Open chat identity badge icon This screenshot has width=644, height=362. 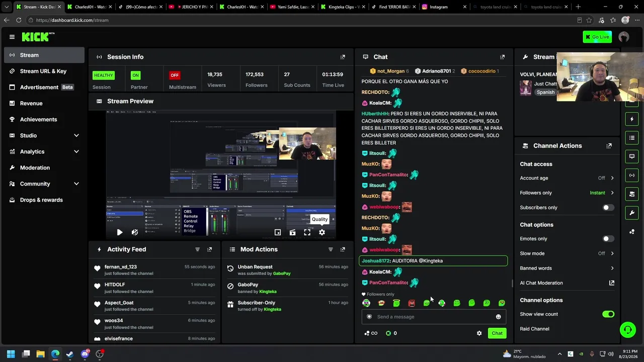pyautogui.click(x=369, y=317)
